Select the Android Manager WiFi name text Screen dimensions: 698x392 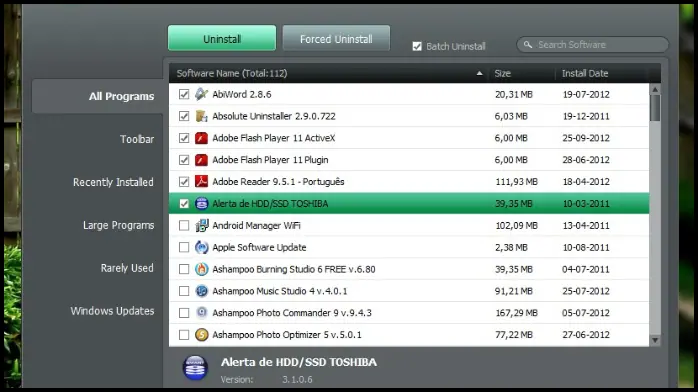pyautogui.click(x=256, y=226)
